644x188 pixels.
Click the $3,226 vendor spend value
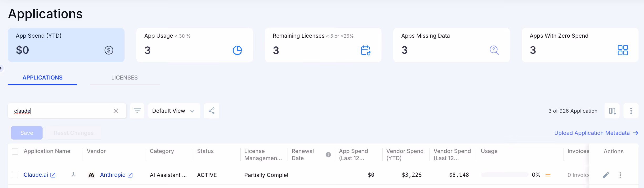(412, 175)
